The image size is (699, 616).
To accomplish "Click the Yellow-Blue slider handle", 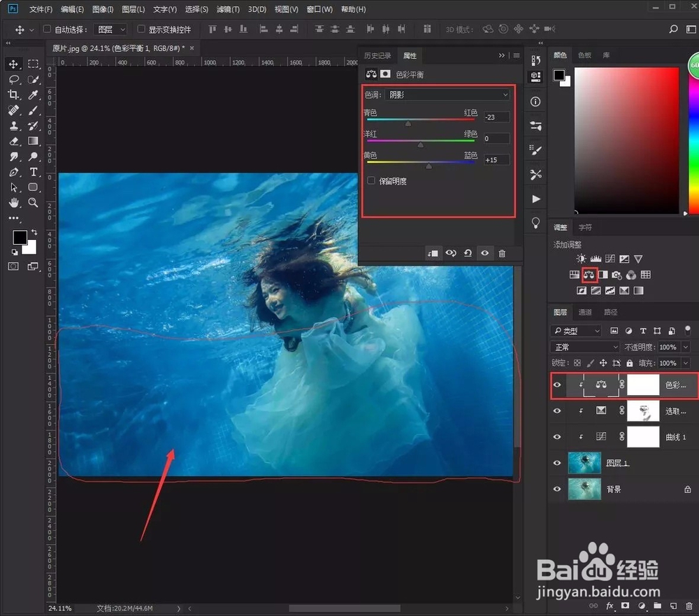I will (x=429, y=166).
